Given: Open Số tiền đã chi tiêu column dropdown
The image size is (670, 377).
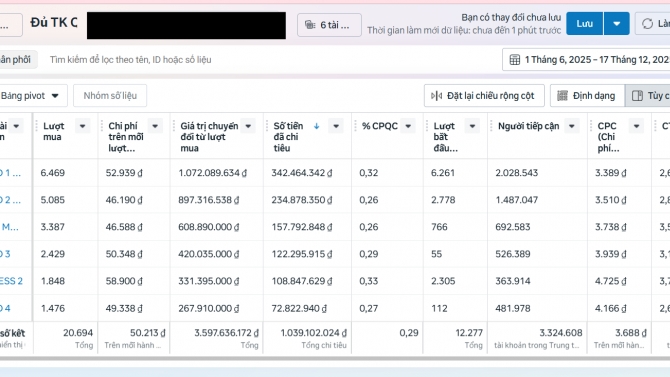Looking at the screenshot, I should coord(336,126).
